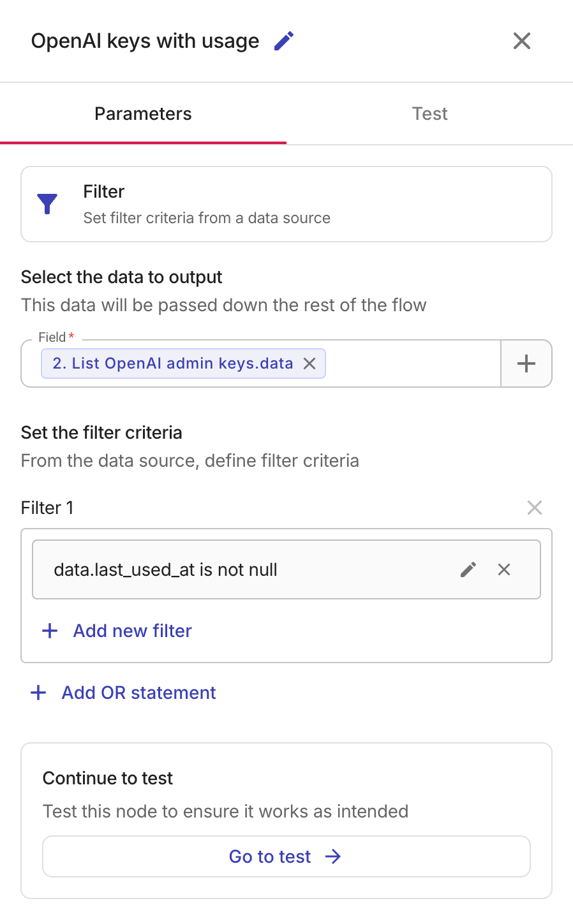Viewport: 573px width, 924px height.
Task: Click Add OR statement
Action: tap(123, 693)
